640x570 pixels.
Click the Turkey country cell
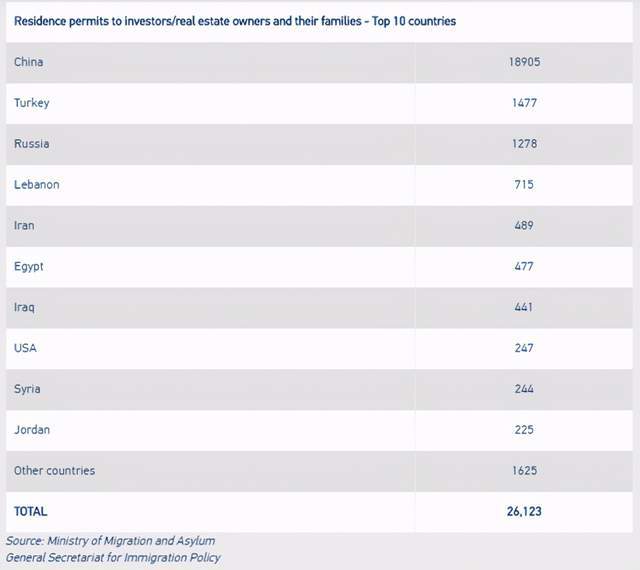(32, 103)
